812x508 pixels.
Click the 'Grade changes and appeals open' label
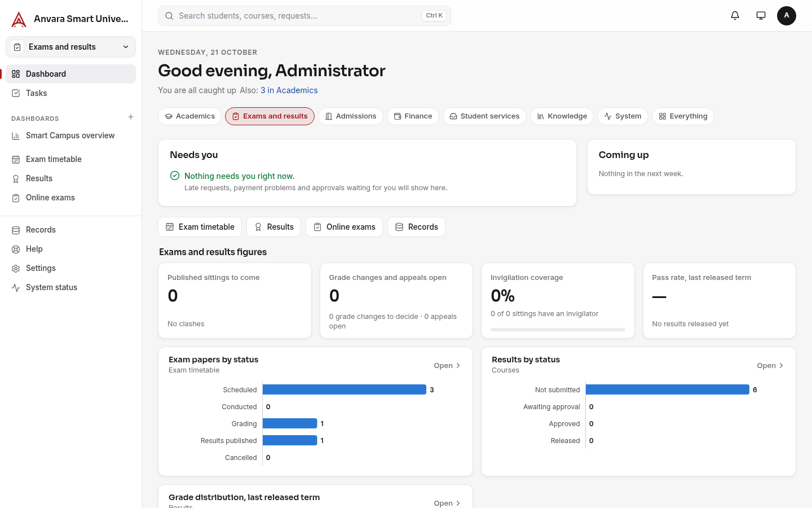coord(388,278)
